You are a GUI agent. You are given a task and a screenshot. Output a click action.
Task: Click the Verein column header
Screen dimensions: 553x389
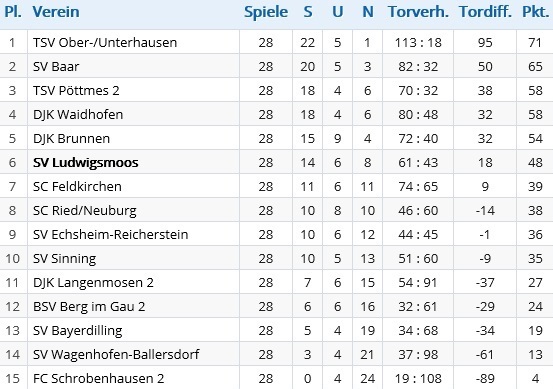(56, 12)
